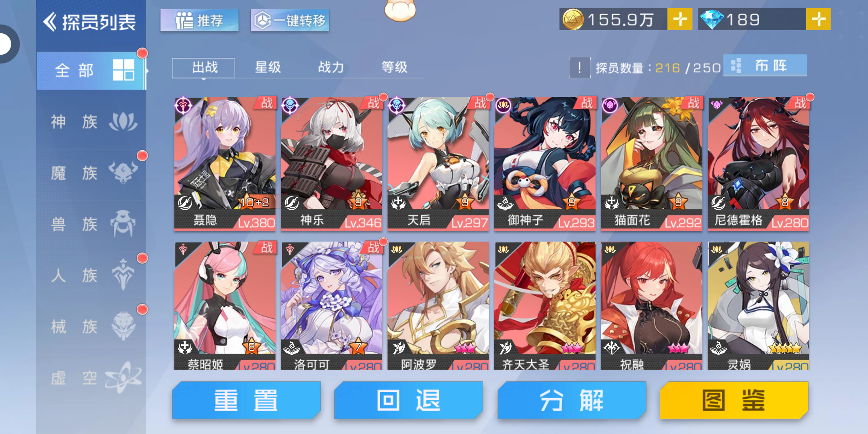Filter by 械族 robot icon

point(123,326)
